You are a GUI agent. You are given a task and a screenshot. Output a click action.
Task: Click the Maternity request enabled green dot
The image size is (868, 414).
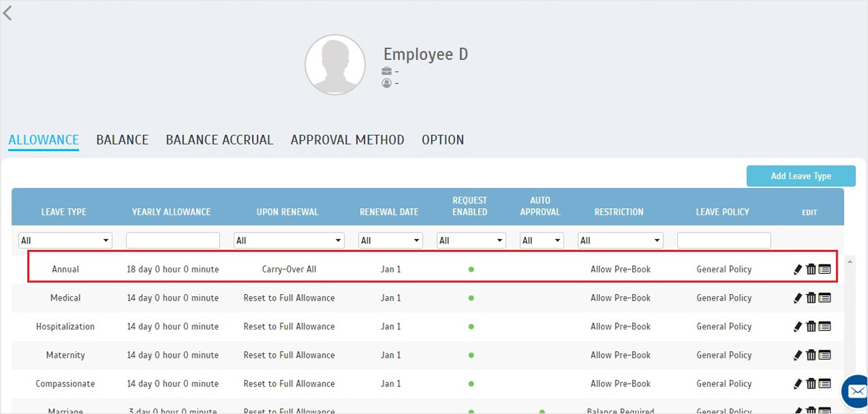(x=471, y=355)
